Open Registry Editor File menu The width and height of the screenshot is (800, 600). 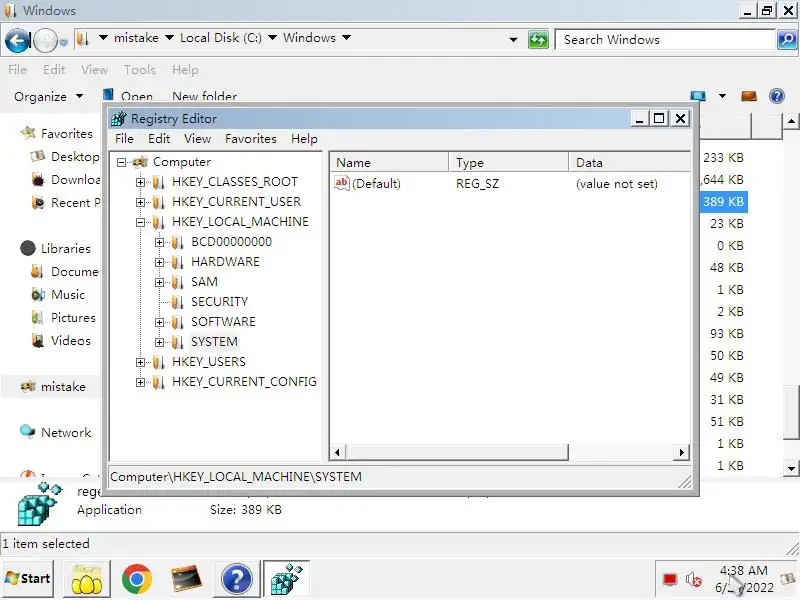(124, 139)
